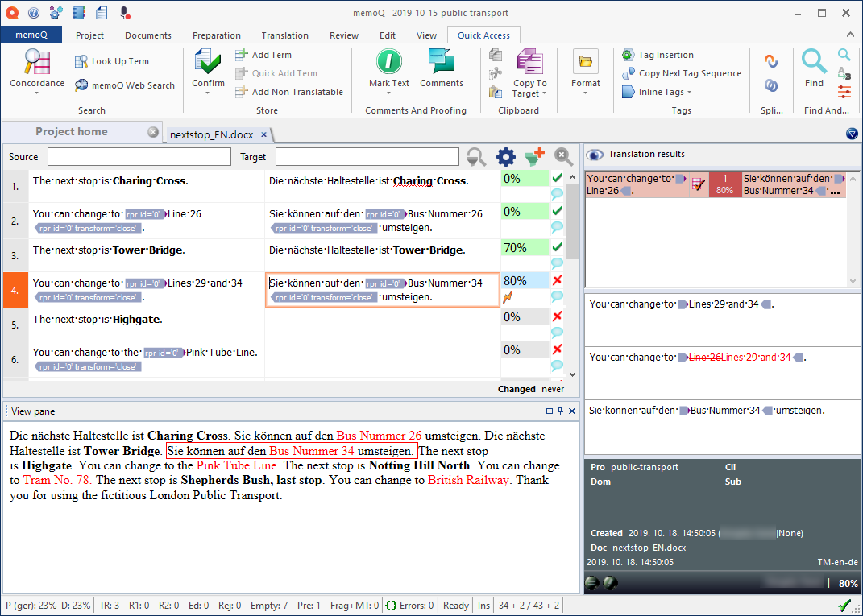Clear the filter with magnifier X icon
This screenshot has height=616, width=863.
[x=563, y=157]
